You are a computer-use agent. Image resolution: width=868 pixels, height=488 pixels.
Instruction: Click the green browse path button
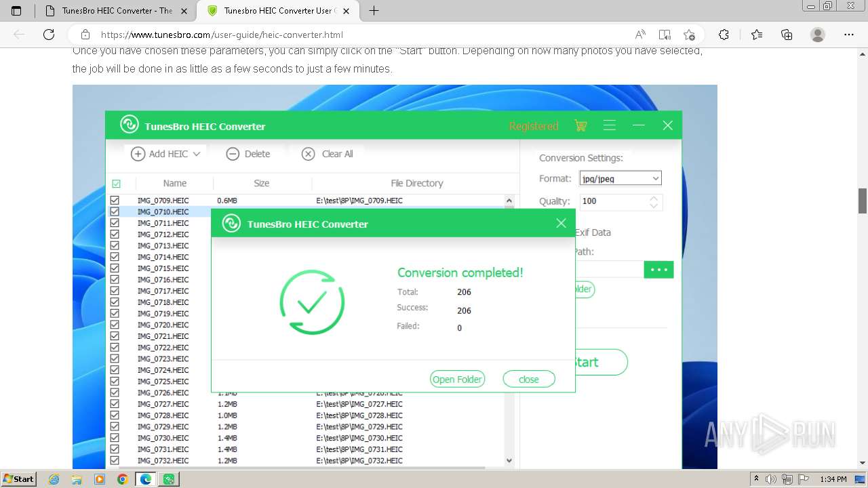pos(658,269)
